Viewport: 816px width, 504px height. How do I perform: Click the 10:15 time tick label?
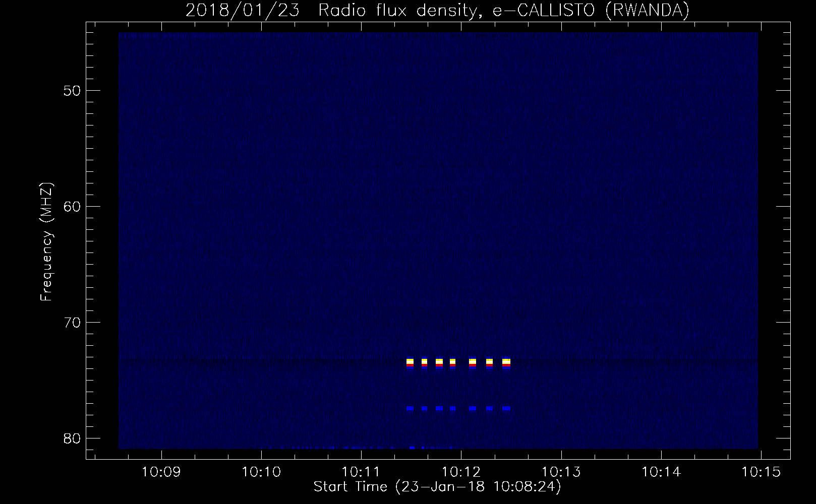coord(761,472)
